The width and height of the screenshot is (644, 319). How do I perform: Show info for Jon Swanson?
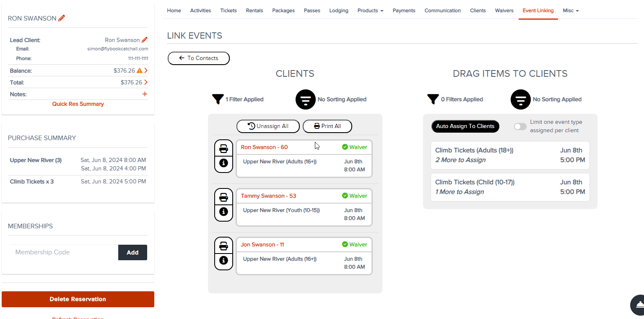tap(223, 261)
